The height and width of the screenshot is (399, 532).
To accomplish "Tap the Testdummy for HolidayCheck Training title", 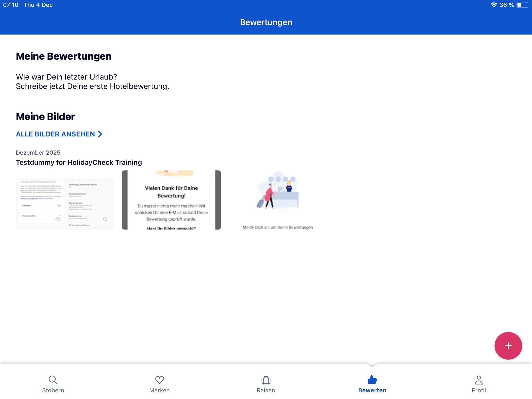I will coord(79,162).
